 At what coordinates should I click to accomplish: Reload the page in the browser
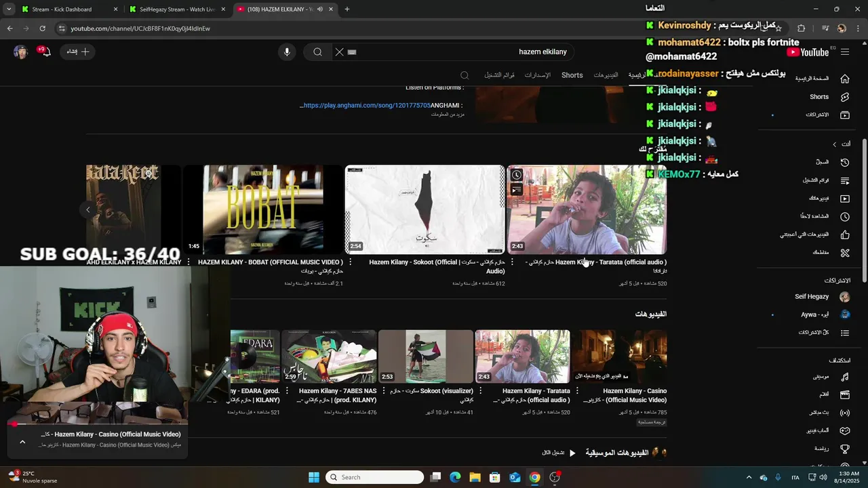coord(42,28)
